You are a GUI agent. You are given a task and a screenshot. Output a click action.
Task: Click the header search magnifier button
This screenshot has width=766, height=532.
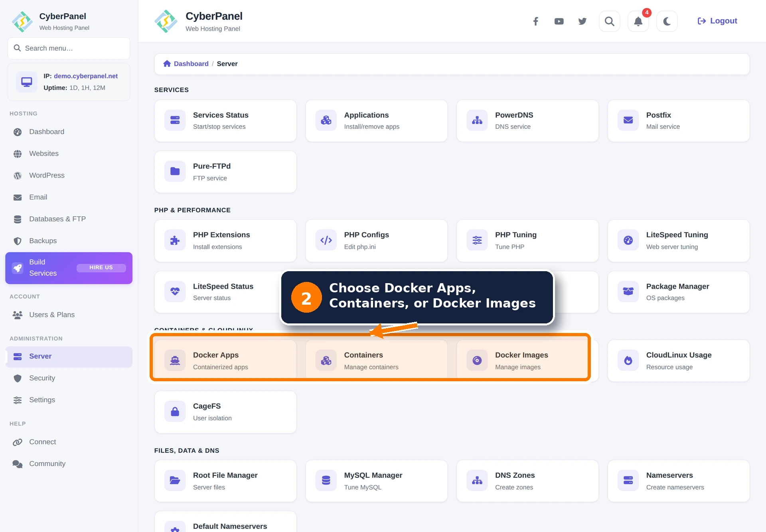[x=609, y=21]
